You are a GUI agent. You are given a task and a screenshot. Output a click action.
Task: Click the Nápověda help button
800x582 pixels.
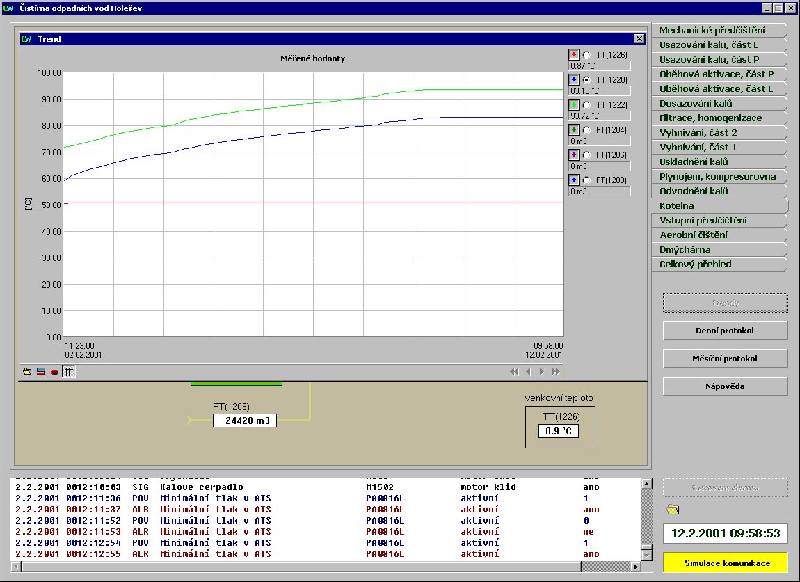coord(725,385)
